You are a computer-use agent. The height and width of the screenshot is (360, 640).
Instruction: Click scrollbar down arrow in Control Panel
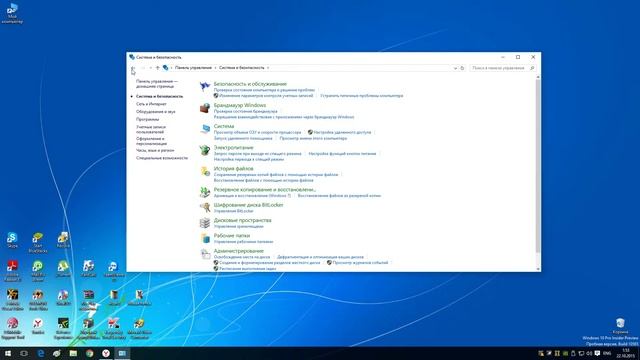click(538, 269)
